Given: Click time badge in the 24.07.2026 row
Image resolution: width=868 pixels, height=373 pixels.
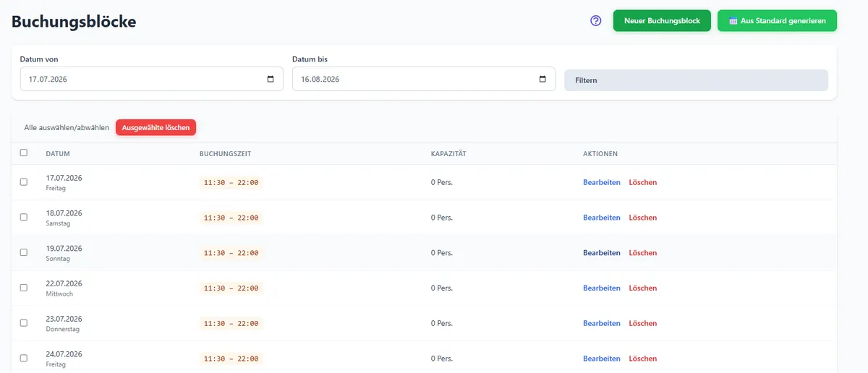Looking at the screenshot, I should pos(231,359).
